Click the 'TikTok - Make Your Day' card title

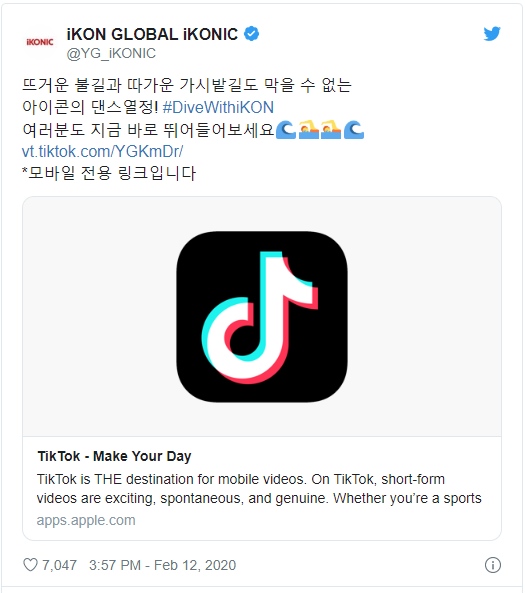(x=114, y=456)
